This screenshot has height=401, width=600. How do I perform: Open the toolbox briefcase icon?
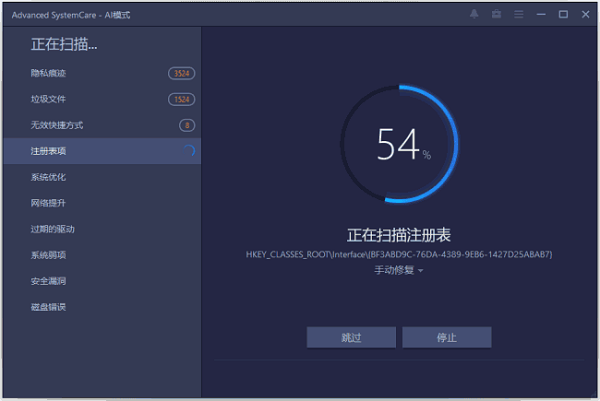(496, 15)
